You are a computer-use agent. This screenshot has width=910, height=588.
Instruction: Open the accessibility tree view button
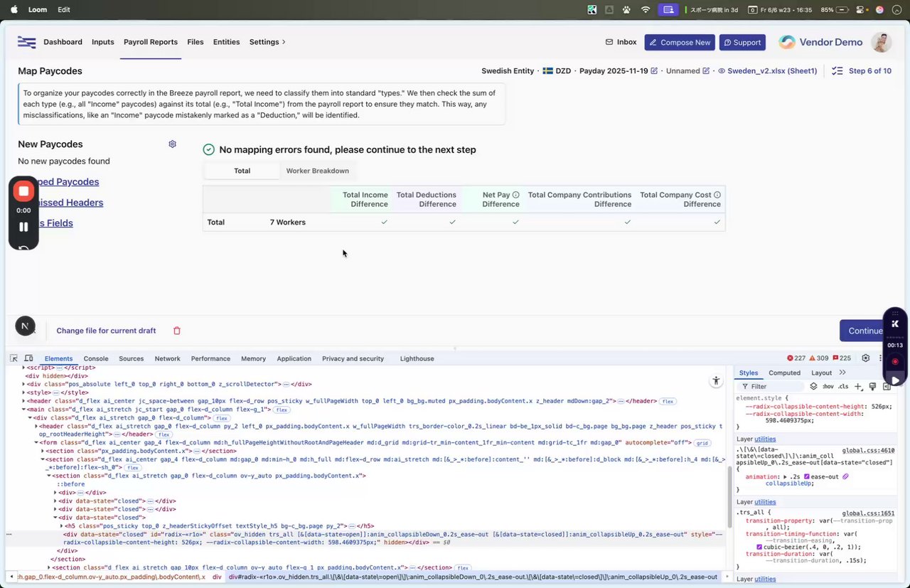(x=716, y=381)
